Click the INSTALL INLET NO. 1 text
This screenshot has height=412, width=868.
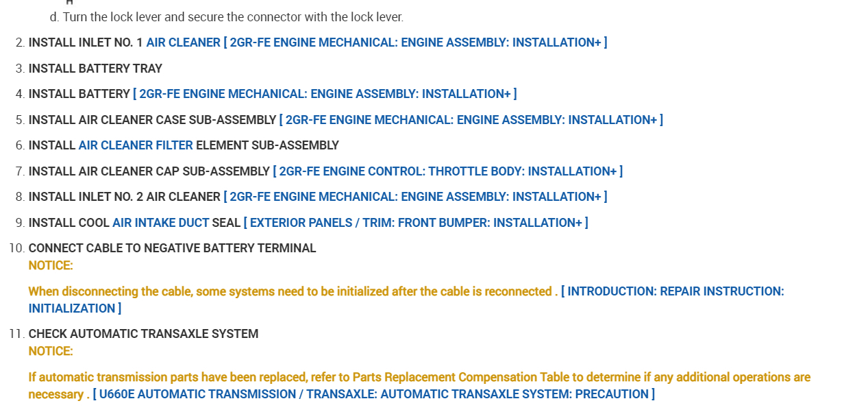coord(86,43)
